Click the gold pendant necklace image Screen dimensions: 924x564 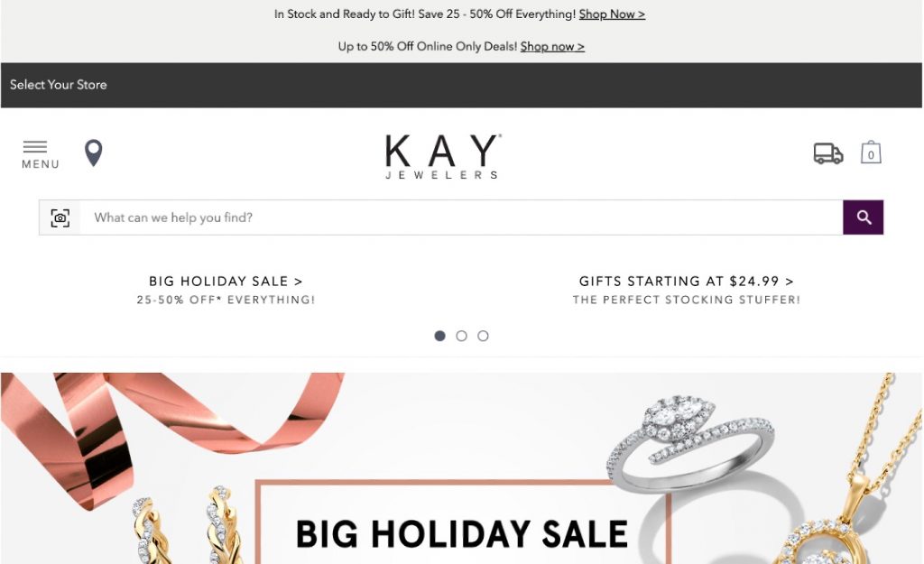coord(848,471)
